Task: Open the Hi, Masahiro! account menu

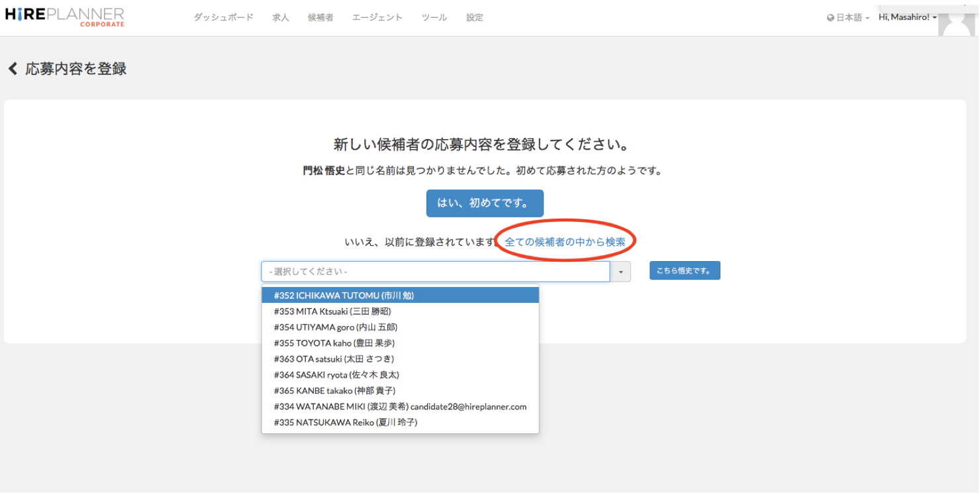Action: point(907,17)
